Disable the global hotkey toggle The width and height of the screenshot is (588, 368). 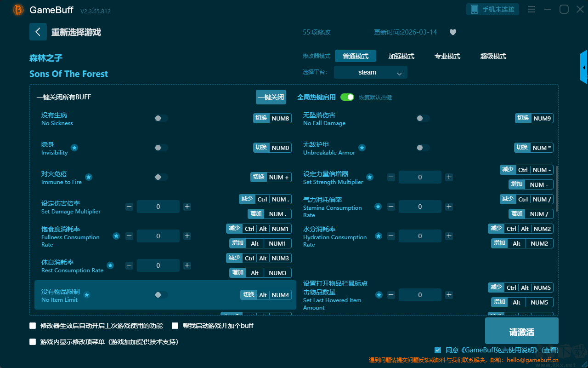click(x=347, y=97)
